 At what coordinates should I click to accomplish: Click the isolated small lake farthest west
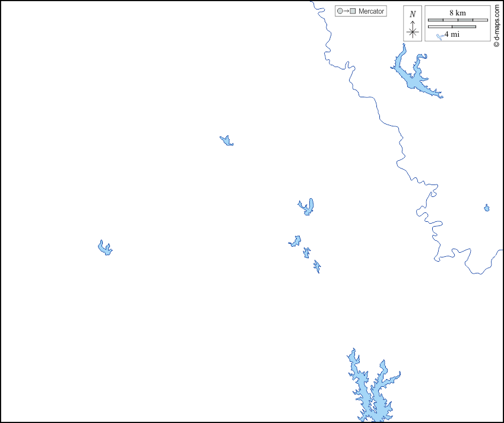(105, 249)
